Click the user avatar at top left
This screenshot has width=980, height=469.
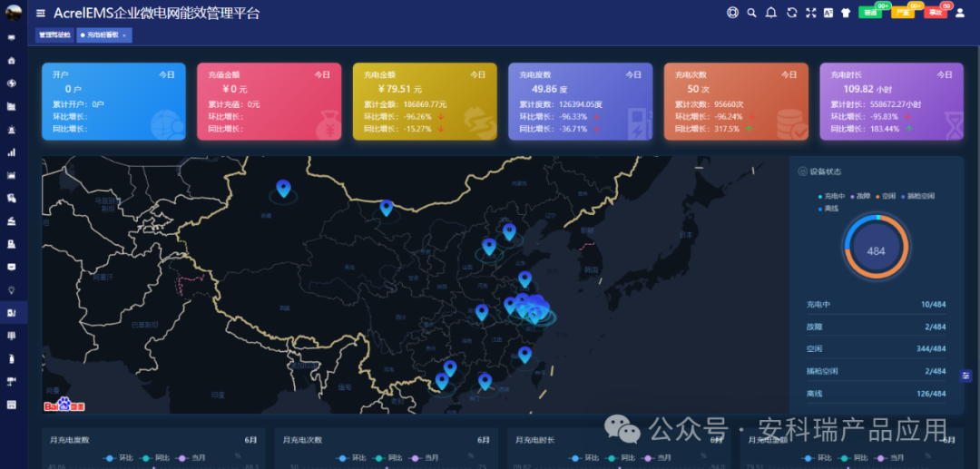[x=13, y=12]
